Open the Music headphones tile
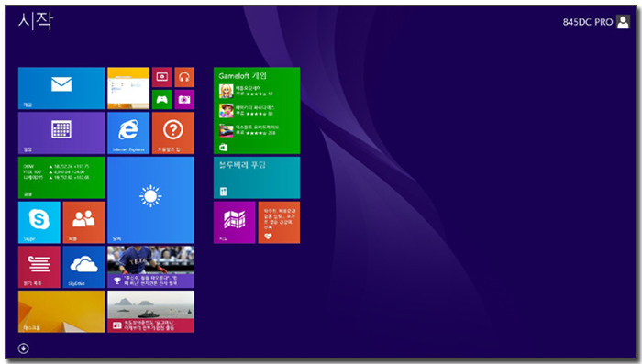This screenshot has height=364, width=642. point(184,77)
